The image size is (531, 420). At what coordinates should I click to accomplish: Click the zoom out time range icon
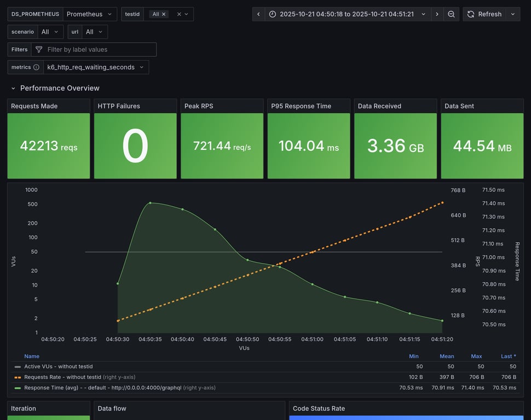click(x=451, y=14)
